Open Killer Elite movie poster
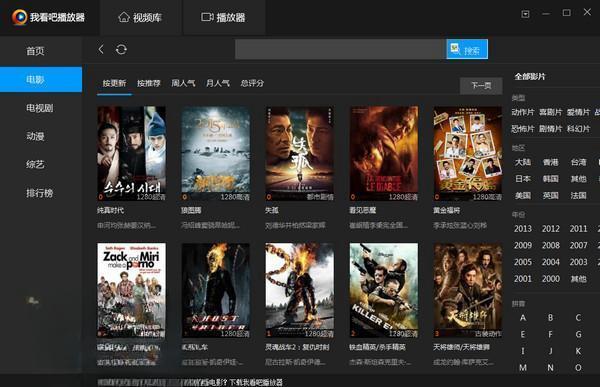This screenshot has width=600, height=387. click(384, 290)
